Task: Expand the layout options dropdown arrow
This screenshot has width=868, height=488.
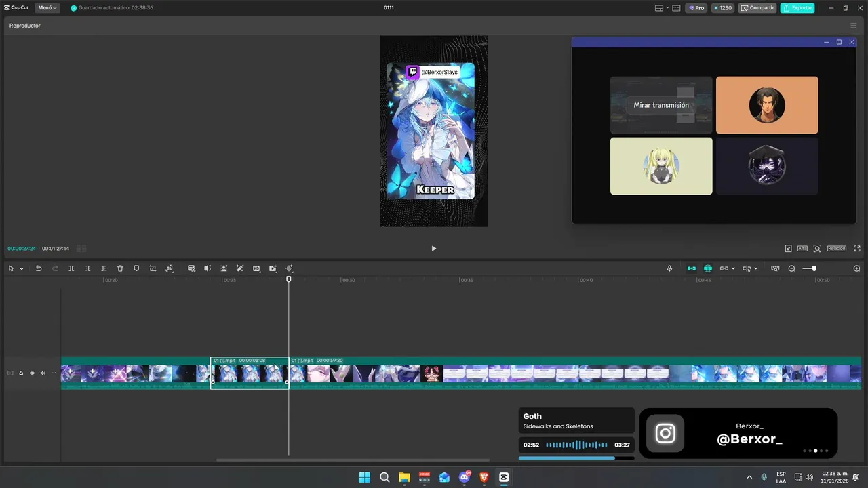Action: (x=667, y=8)
